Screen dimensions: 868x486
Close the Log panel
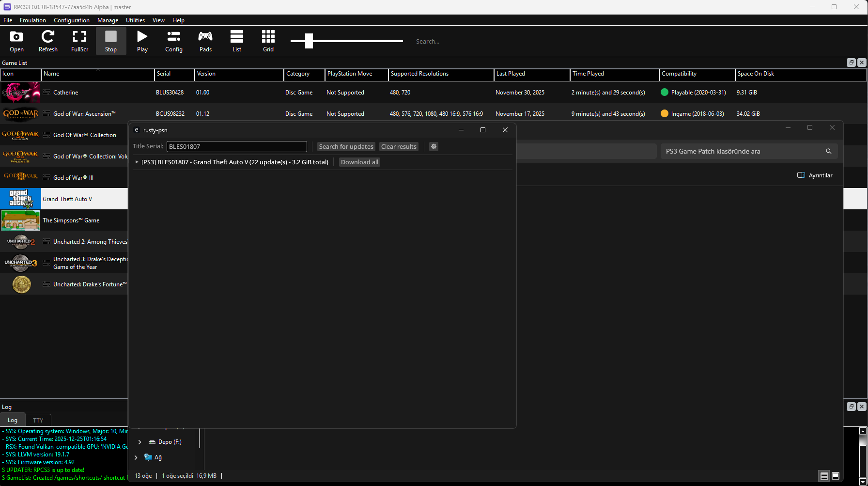tap(862, 407)
